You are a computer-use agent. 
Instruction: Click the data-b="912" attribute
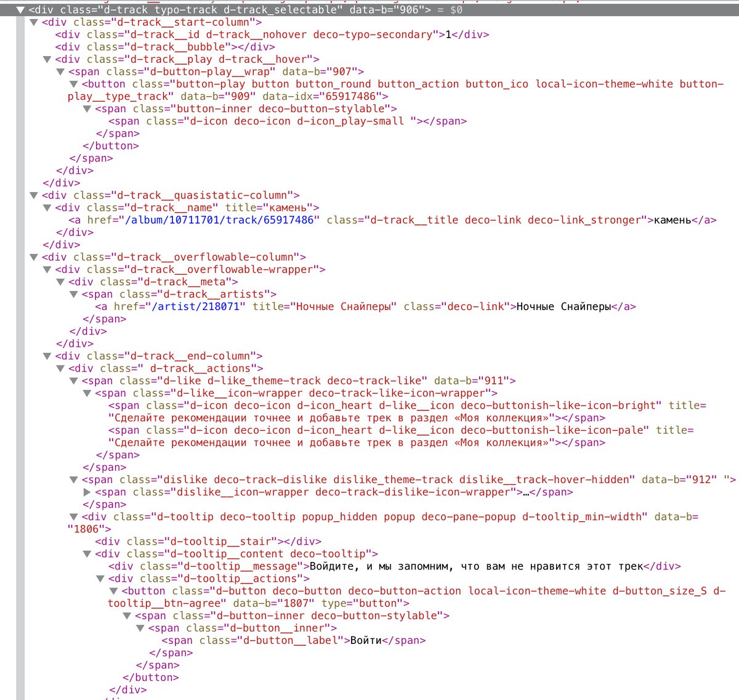click(679, 479)
